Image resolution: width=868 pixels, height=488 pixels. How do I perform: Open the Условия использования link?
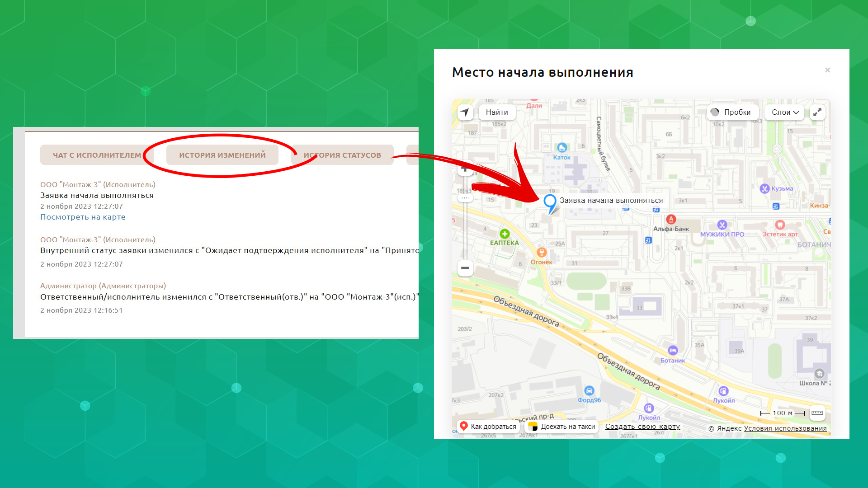[x=785, y=428]
